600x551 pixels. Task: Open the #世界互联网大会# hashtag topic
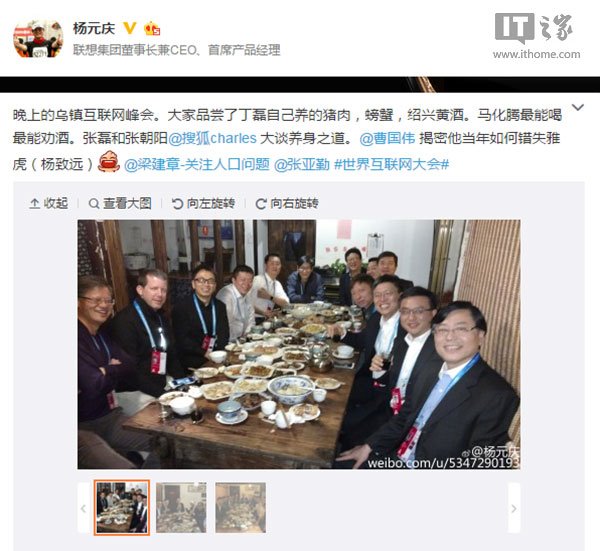pos(391,164)
